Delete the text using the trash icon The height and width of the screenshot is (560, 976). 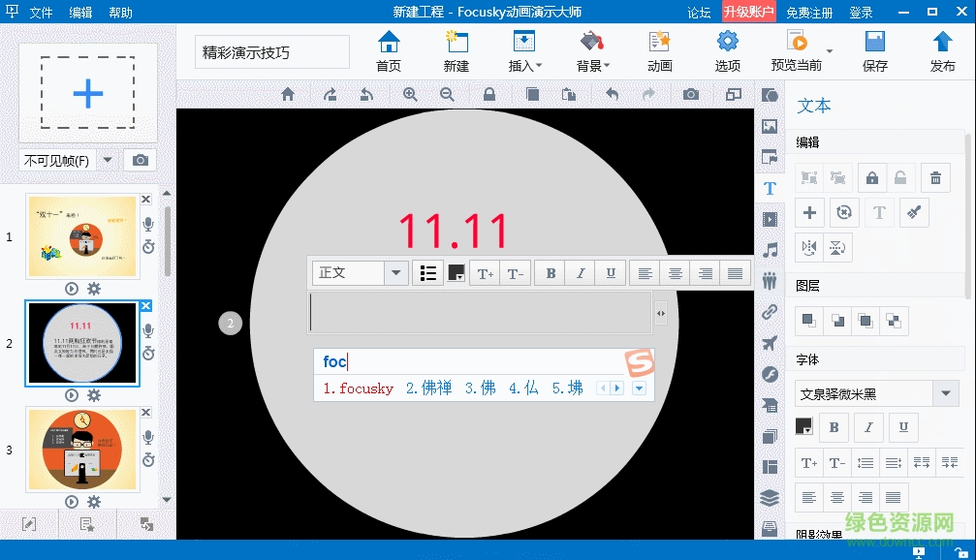pyautogui.click(x=934, y=178)
